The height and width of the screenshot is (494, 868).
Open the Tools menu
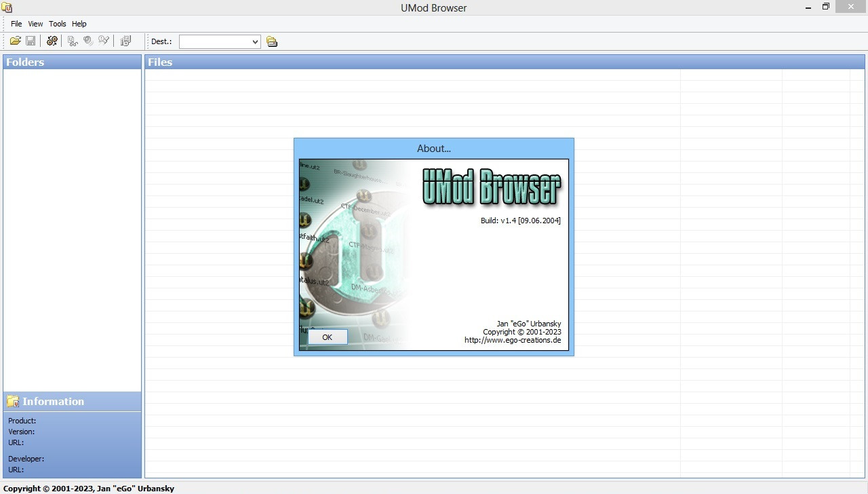point(57,24)
